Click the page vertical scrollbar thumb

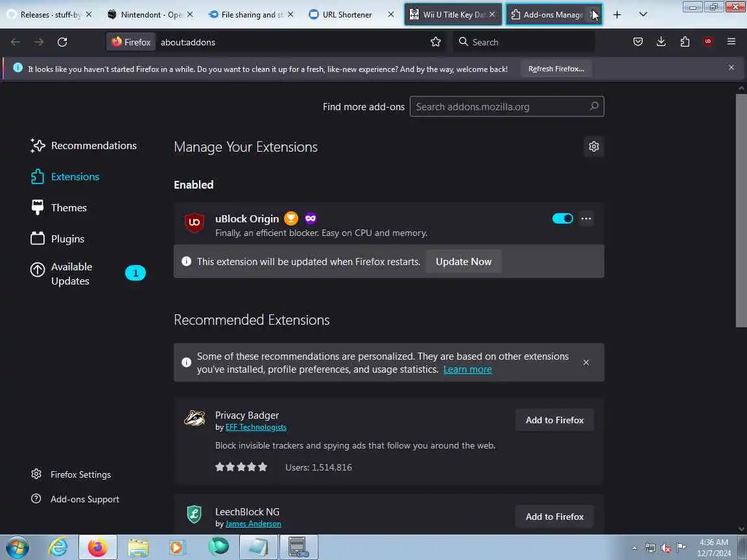coord(741,211)
